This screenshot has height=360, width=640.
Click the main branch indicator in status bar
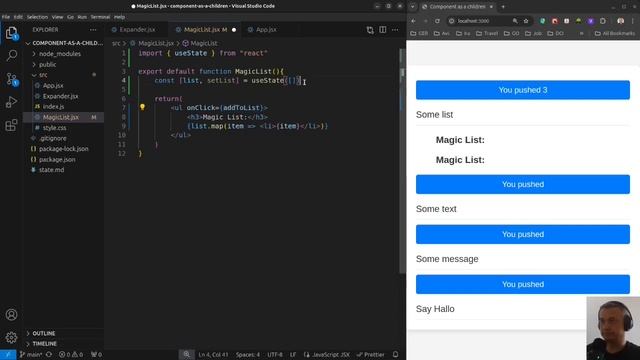[x=31, y=355]
